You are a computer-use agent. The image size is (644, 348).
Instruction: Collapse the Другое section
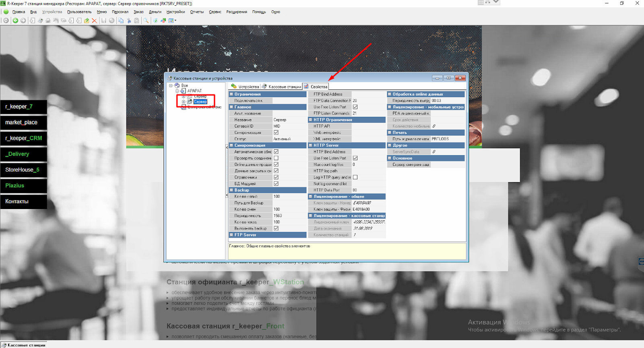(x=390, y=145)
